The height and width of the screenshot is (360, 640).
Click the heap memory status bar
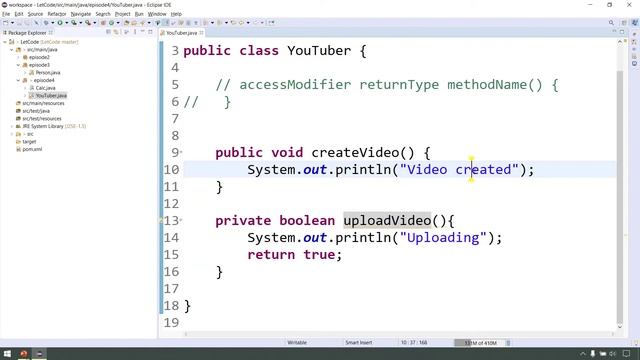pos(480,343)
